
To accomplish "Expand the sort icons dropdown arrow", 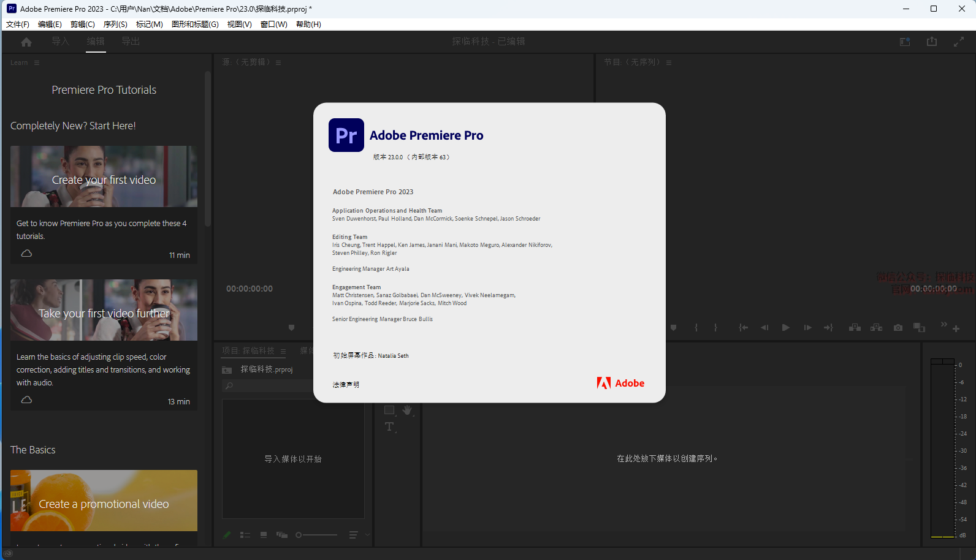I will (367, 535).
